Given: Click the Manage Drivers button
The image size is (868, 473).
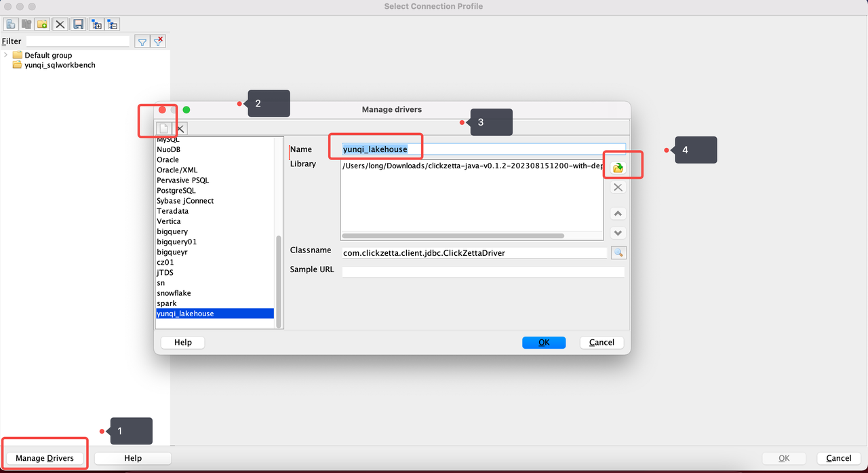Looking at the screenshot, I should click(x=45, y=458).
